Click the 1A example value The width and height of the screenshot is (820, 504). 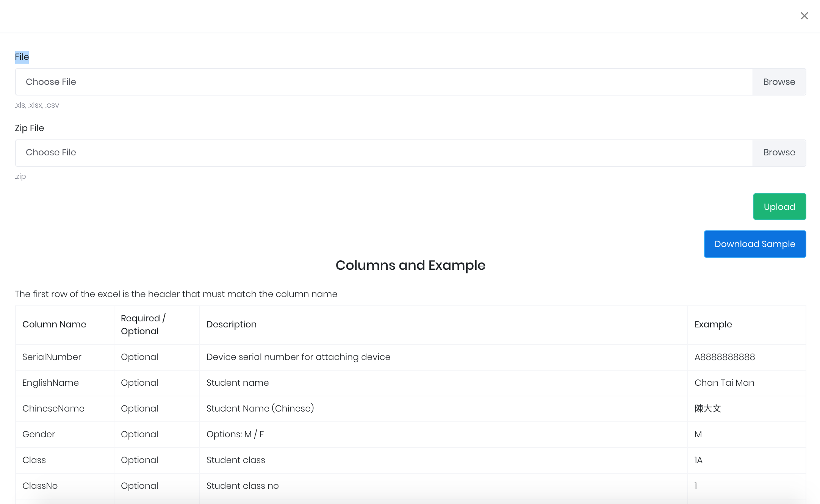(699, 460)
